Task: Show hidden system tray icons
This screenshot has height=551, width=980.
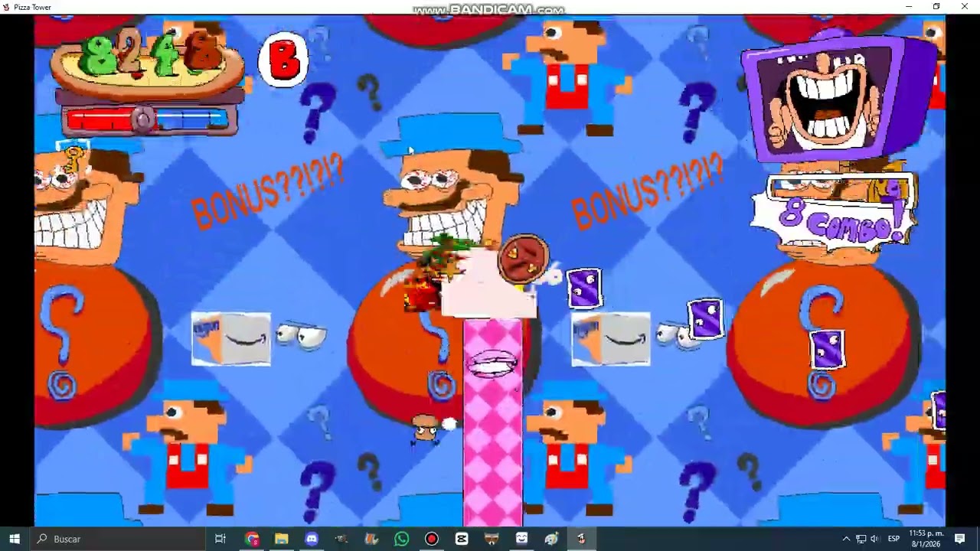Action: [846, 539]
